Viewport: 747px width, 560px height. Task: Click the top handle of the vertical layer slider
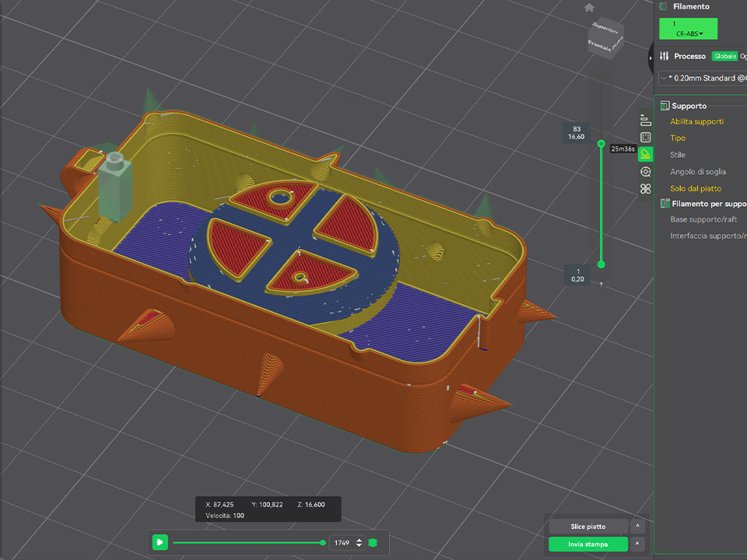(601, 143)
